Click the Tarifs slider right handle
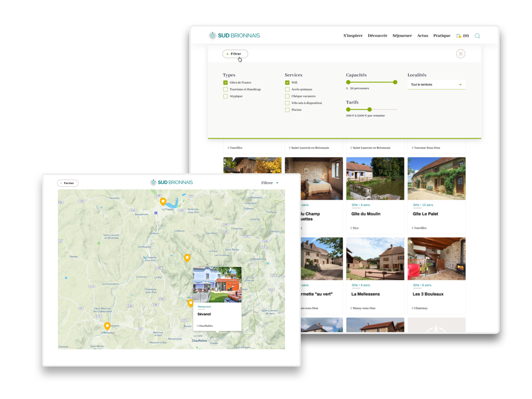 tap(369, 109)
